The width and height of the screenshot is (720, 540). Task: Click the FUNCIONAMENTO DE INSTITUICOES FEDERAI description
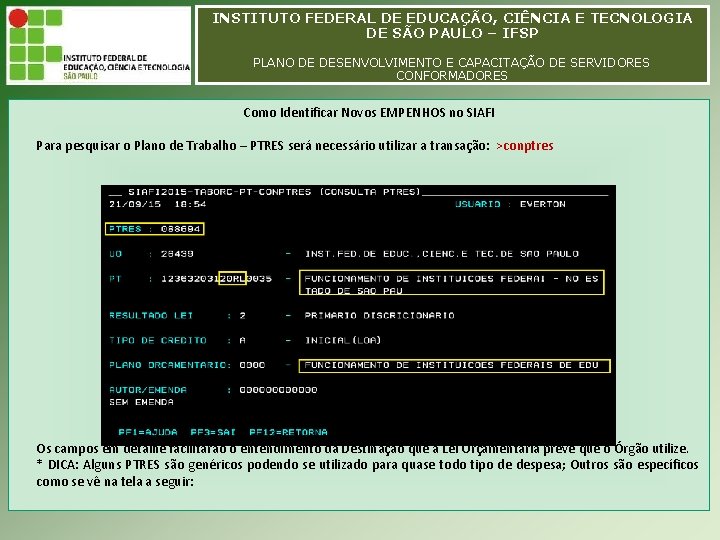coord(452,282)
